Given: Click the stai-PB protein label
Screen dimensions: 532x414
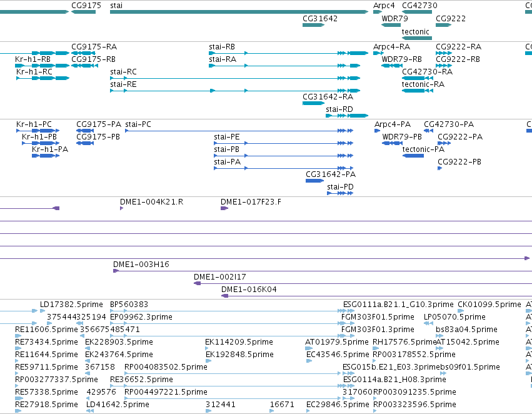Looking at the screenshot, I should point(226,149).
